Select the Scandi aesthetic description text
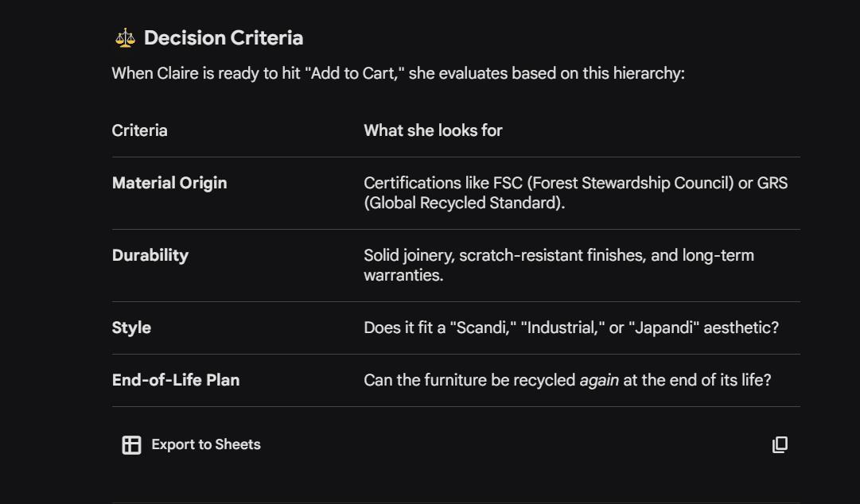Viewport: 860px width, 504px height. tap(572, 328)
